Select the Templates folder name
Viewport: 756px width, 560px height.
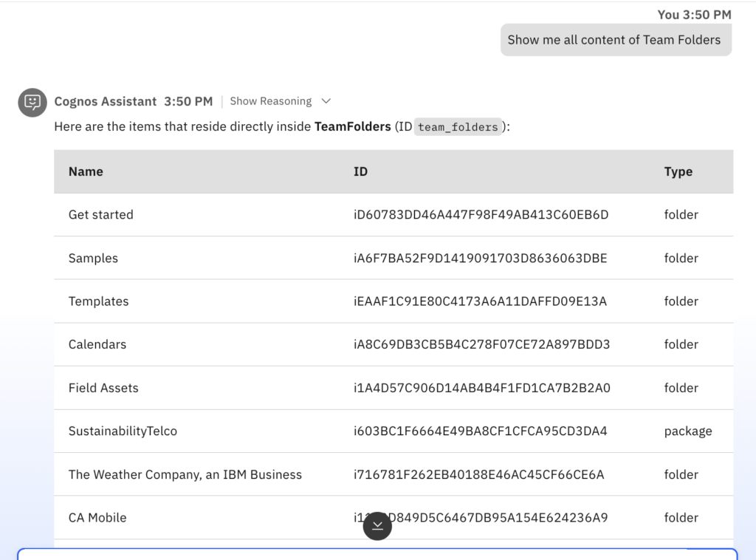click(98, 301)
